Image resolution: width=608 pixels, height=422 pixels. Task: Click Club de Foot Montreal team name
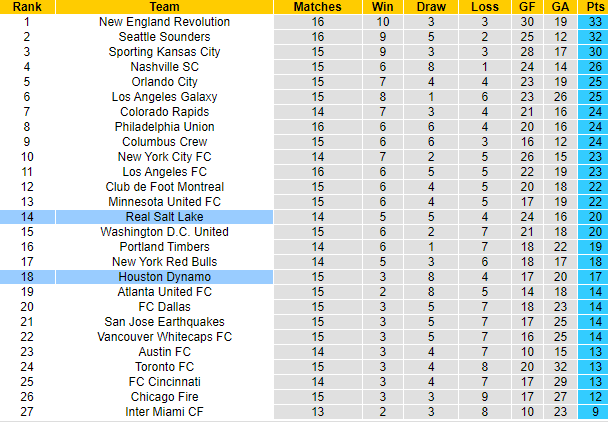tap(164, 186)
